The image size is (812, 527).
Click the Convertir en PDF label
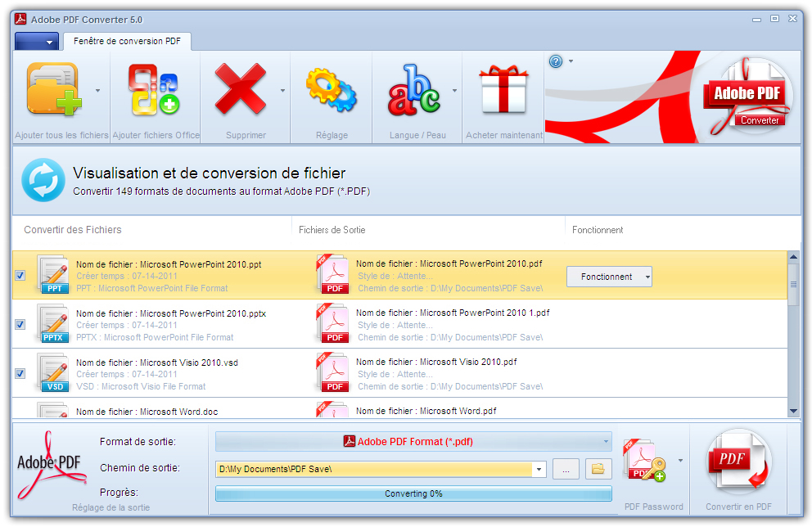pyautogui.click(x=739, y=507)
